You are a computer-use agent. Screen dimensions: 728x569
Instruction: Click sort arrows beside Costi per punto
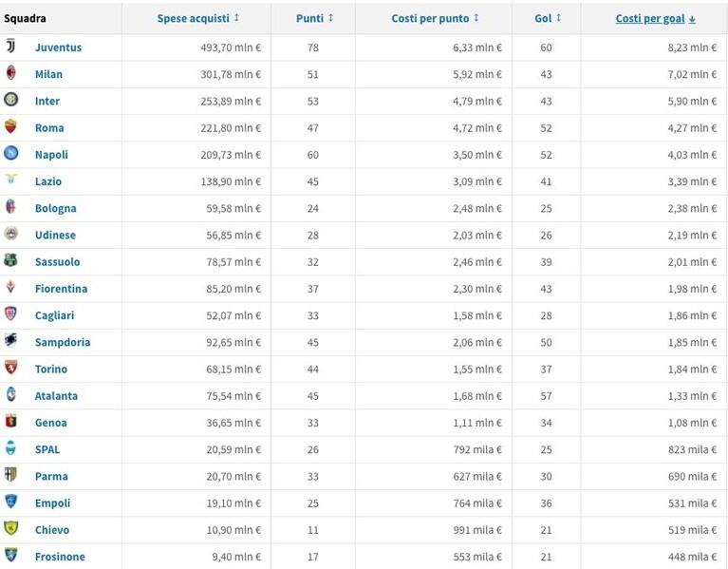476,18
